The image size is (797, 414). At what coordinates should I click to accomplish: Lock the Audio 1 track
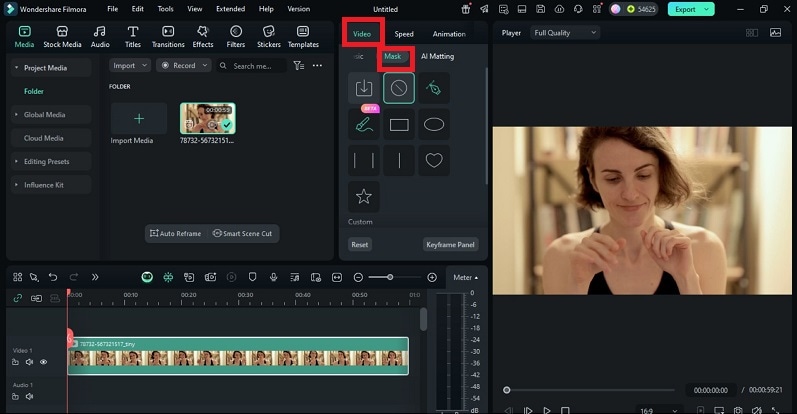[15, 396]
